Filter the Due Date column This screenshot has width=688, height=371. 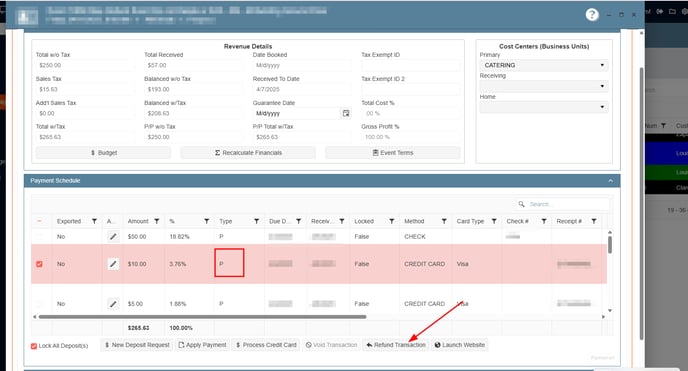click(x=299, y=221)
